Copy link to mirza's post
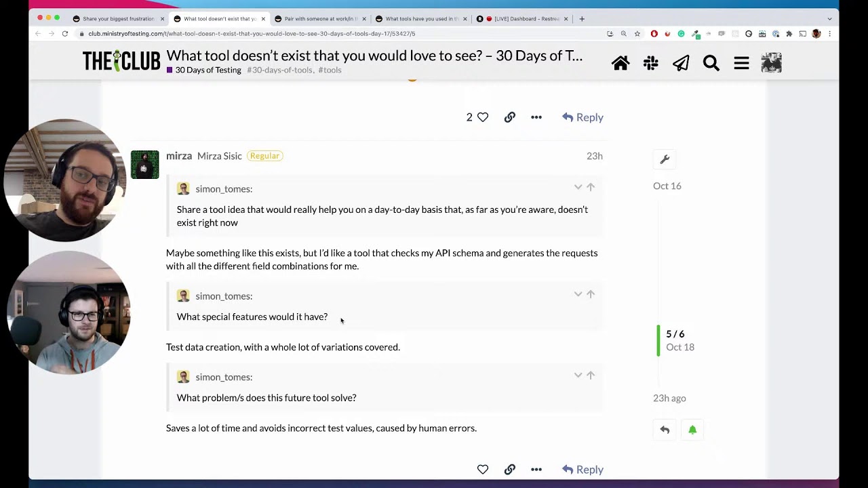The image size is (868, 488). (510, 469)
